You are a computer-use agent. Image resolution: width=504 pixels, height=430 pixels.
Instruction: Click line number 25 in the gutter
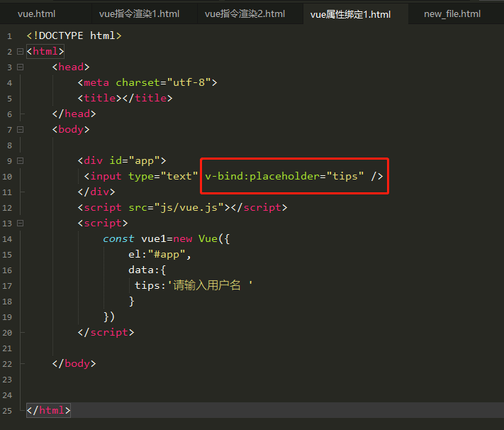point(7,411)
